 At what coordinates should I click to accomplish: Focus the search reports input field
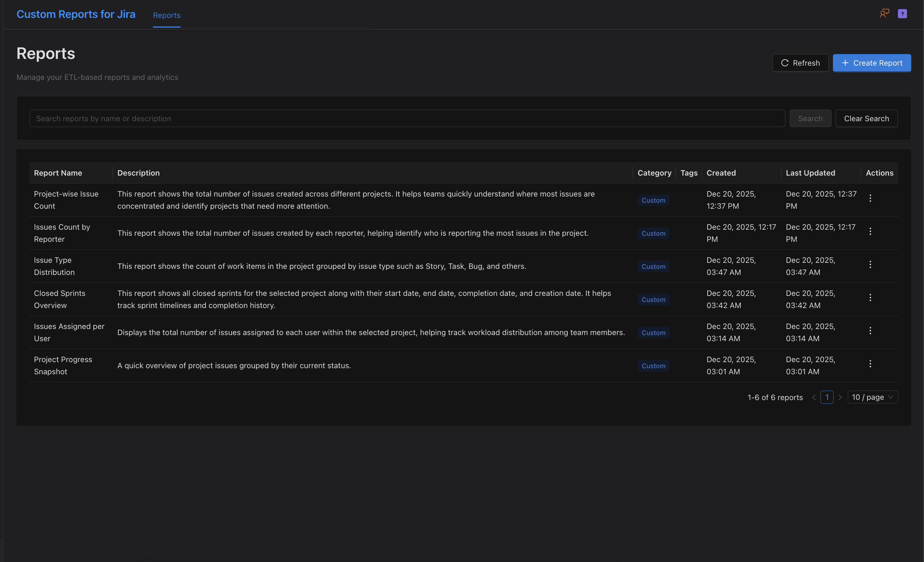(x=407, y=118)
